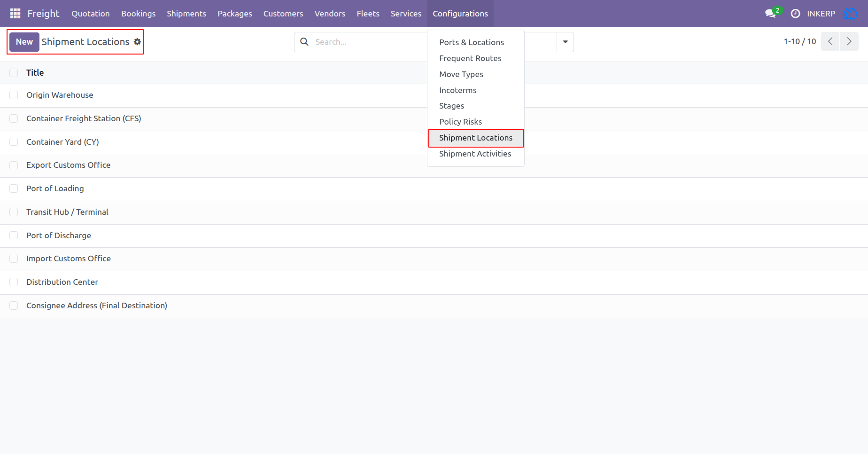
Task: Open the Customers menu
Action: [x=283, y=14]
